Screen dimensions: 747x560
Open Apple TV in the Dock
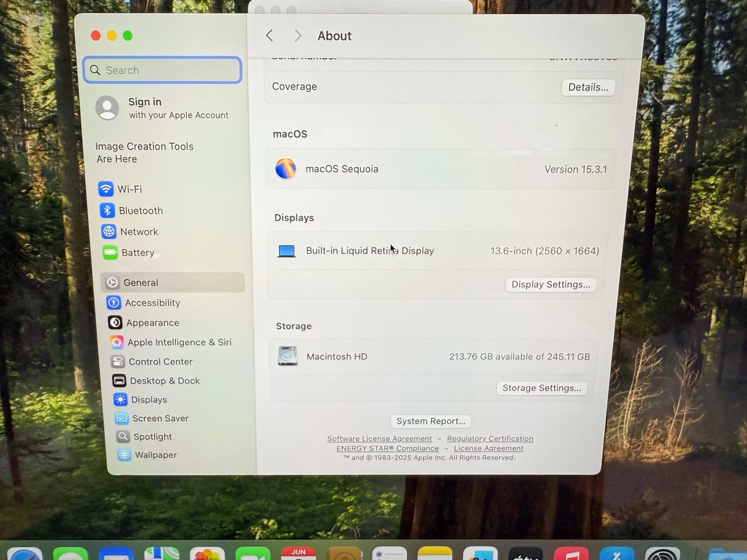coord(525,553)
